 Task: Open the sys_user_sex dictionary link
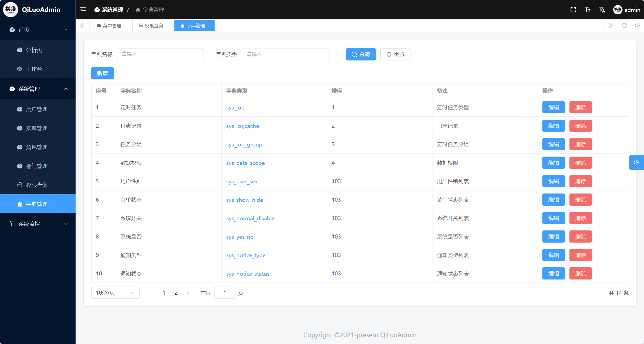242,181
